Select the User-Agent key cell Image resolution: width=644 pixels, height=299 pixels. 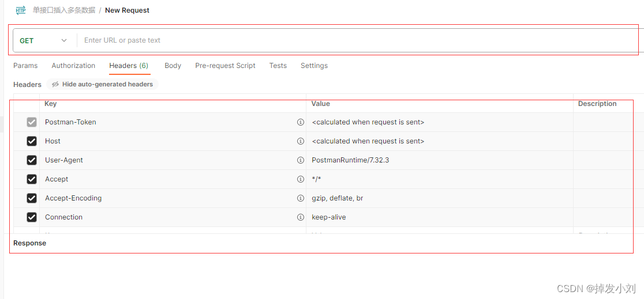[173, 160]
